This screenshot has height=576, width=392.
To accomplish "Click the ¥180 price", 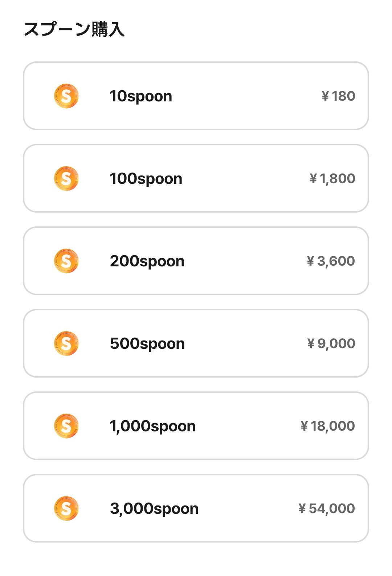I will (x=338, y=96).
